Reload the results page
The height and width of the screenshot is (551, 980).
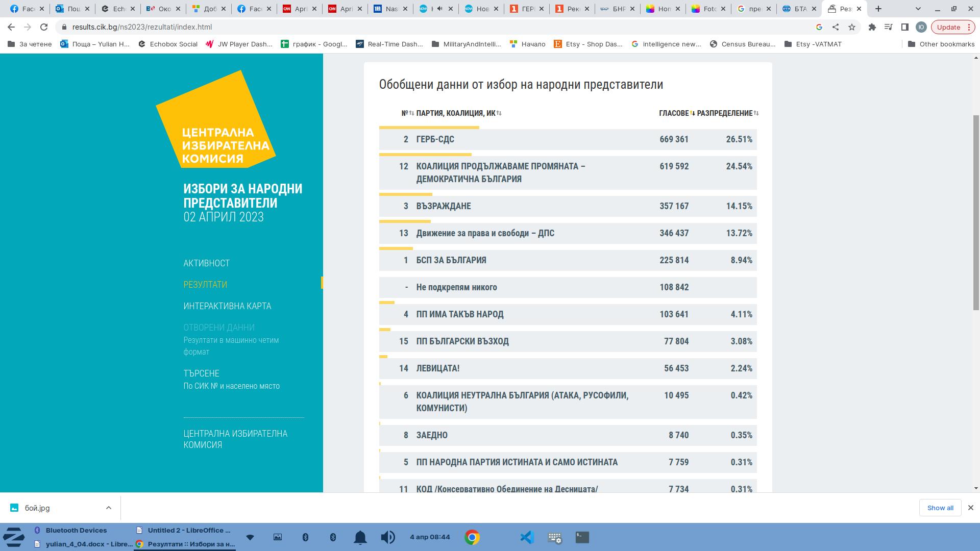[x=44, y=27]
